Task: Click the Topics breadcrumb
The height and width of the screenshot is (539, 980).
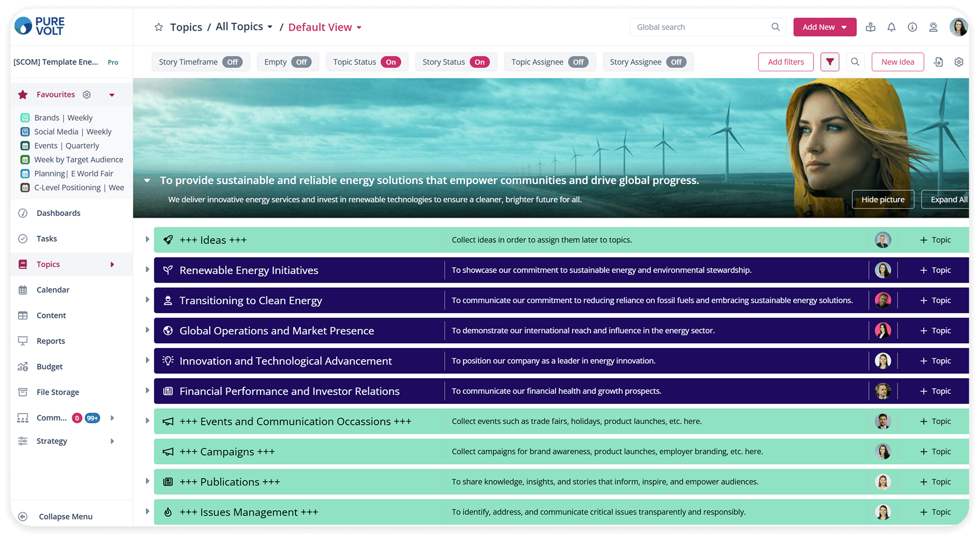Action: pyautogui.click(x=186, y=27)
